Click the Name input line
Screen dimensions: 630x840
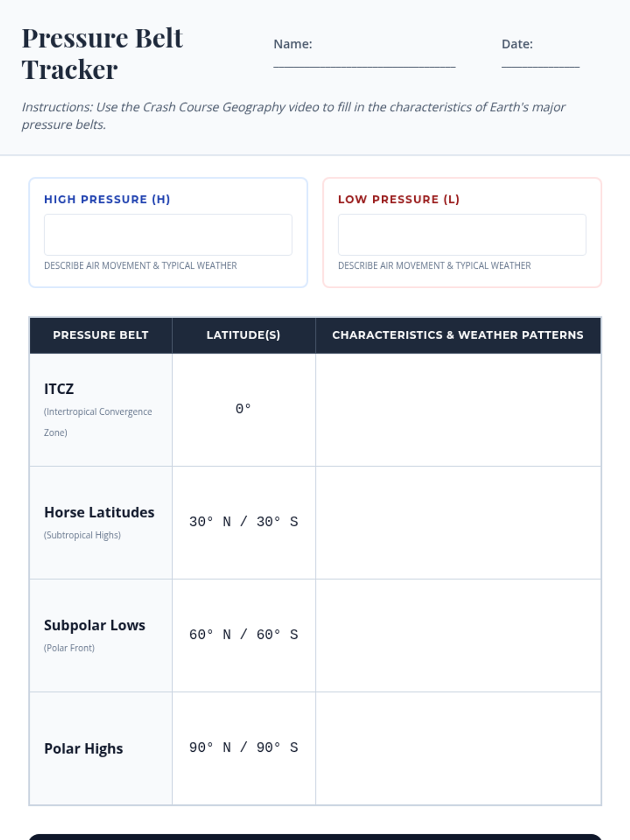pyautogui.click(x=364, y=61)
